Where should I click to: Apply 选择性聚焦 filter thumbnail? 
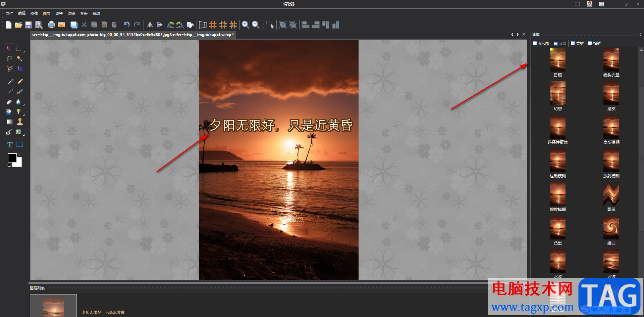557,127
